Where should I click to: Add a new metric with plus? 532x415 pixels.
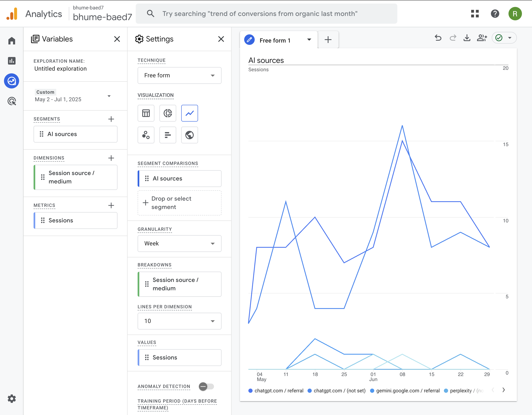111,205
